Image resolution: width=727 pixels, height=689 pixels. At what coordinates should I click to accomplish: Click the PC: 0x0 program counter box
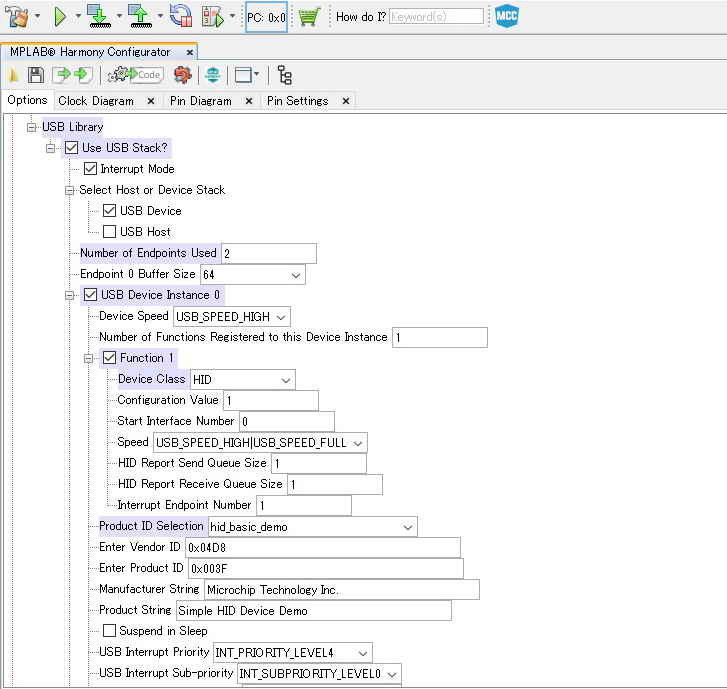coord(266,17)
